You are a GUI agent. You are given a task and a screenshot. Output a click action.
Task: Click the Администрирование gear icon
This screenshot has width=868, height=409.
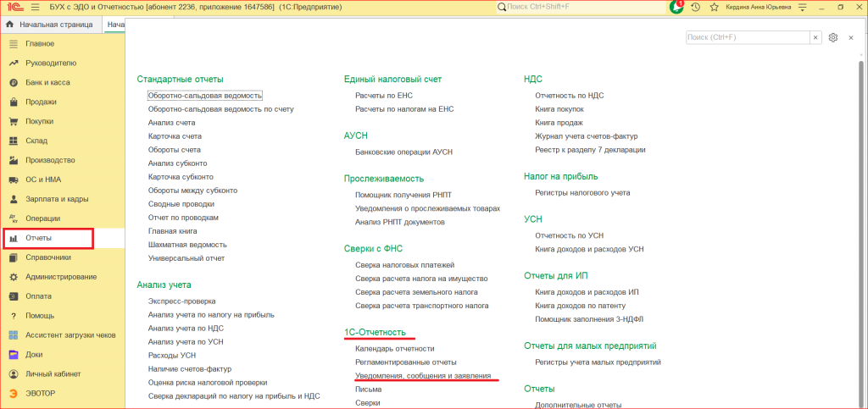click(x=14, y=277)
